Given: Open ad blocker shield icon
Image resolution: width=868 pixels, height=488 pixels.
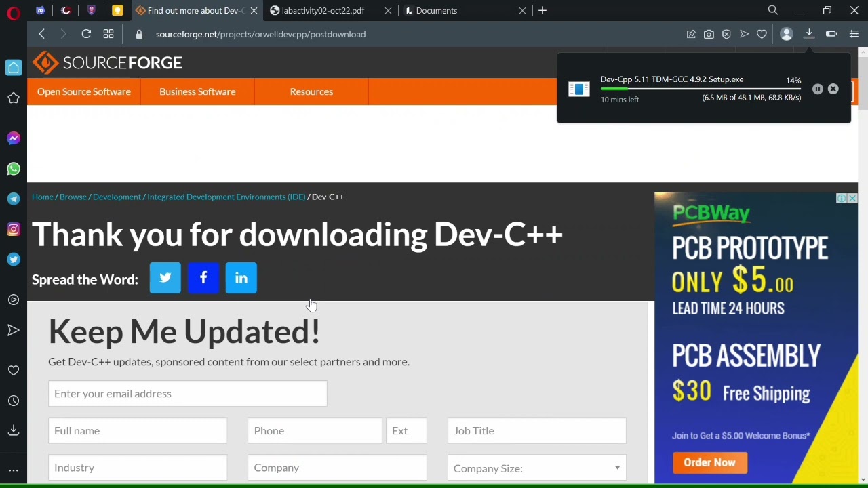Looking at the screenshot, I should 726,34.
